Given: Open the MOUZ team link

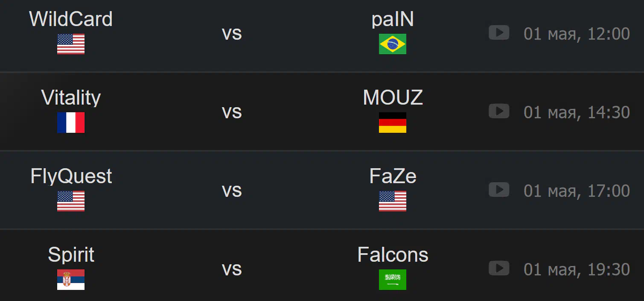Looking at the screenshot, I should [393, 98].
